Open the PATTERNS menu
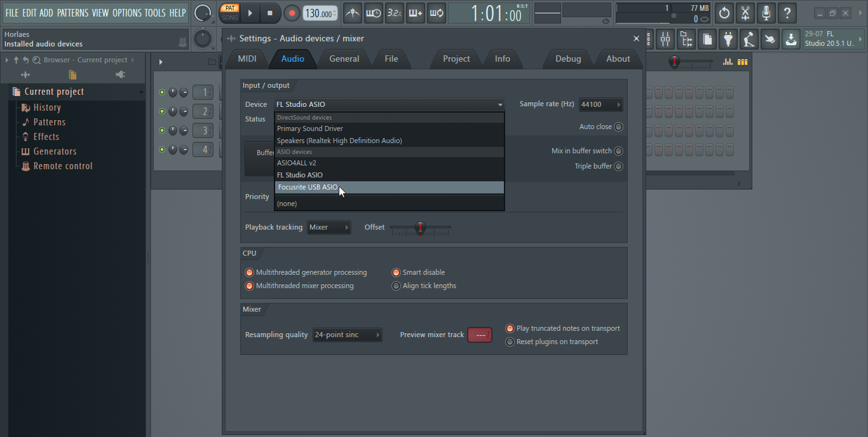This screenshot has height=437, width=868. (73, 13)
